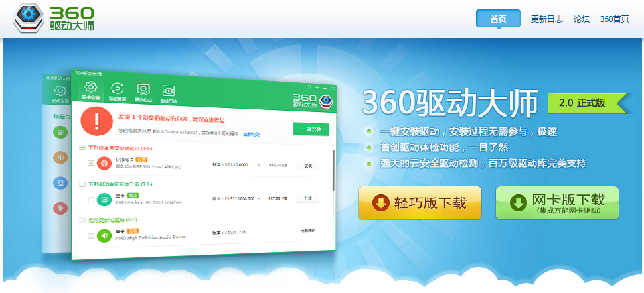Download the 轻巧版 lightweight version
The height and width of the screenshot is (293, 644).
[420, 203]
